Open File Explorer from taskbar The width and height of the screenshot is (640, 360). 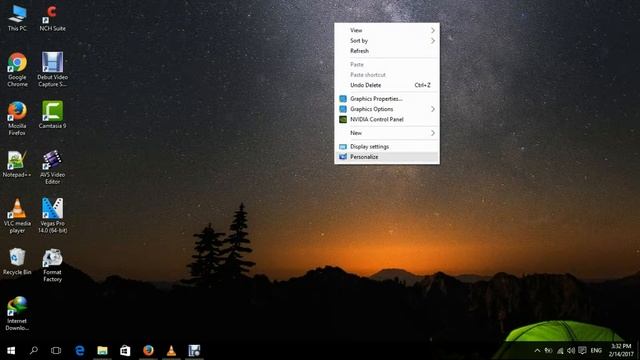click(x=102, y=350)
